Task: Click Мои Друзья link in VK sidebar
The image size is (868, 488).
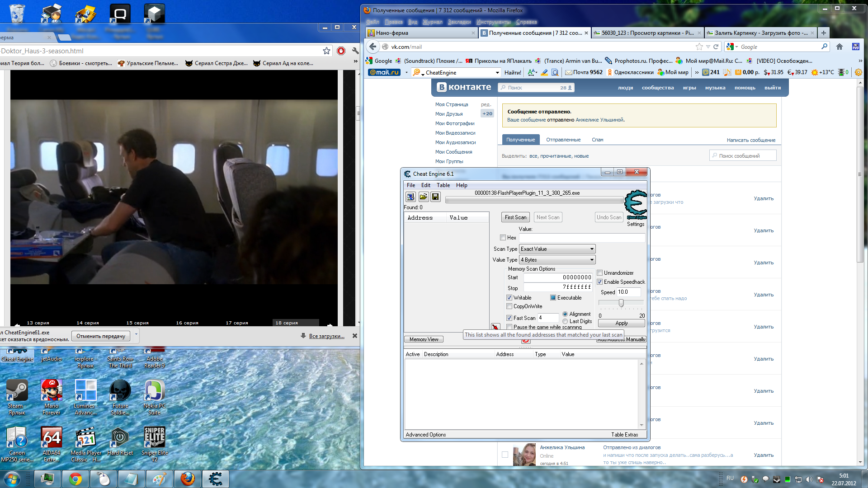Action: pos(449,114)
